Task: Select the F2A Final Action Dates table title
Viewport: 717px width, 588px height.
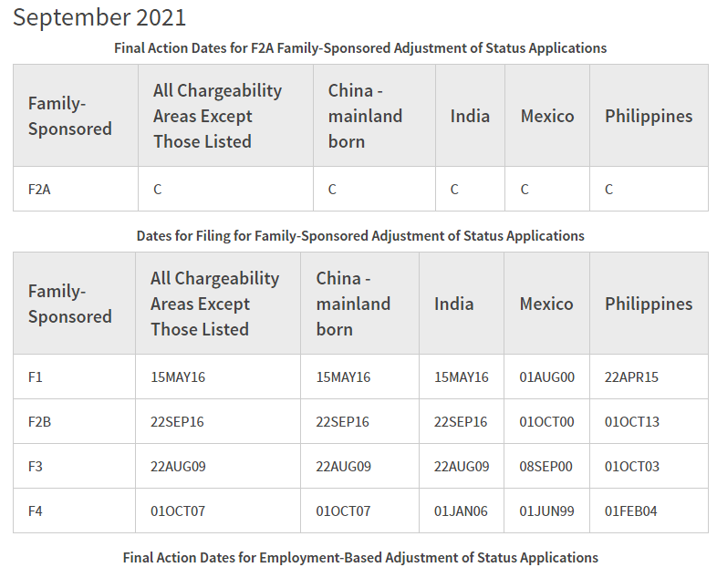Action: 360,47
